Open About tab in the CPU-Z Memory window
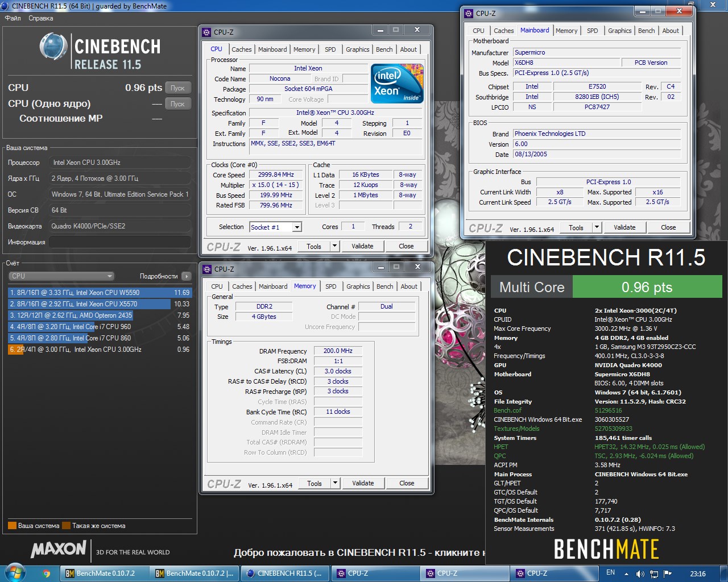This screenshot has height=582, width=728. (409, 286)
